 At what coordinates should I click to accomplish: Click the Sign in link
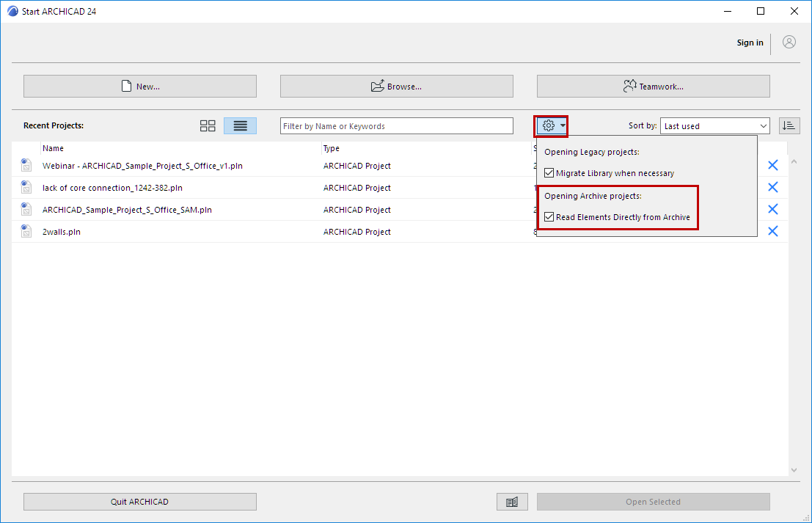(x=750, y=43)
